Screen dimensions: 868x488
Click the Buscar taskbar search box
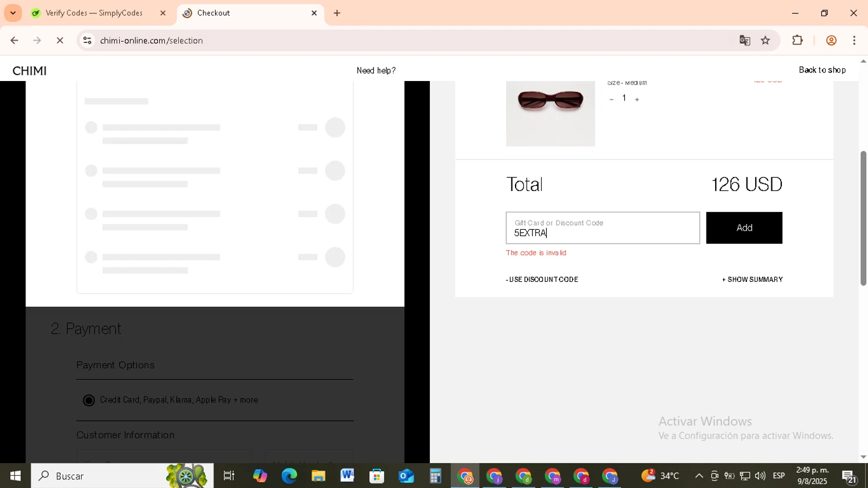pyautogui.click(x=122, y=476)
